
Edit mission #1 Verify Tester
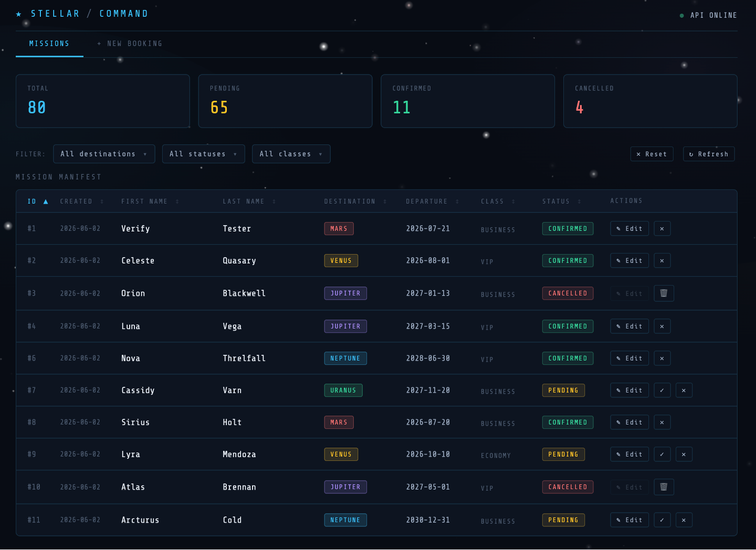click(x=629, y=229)
